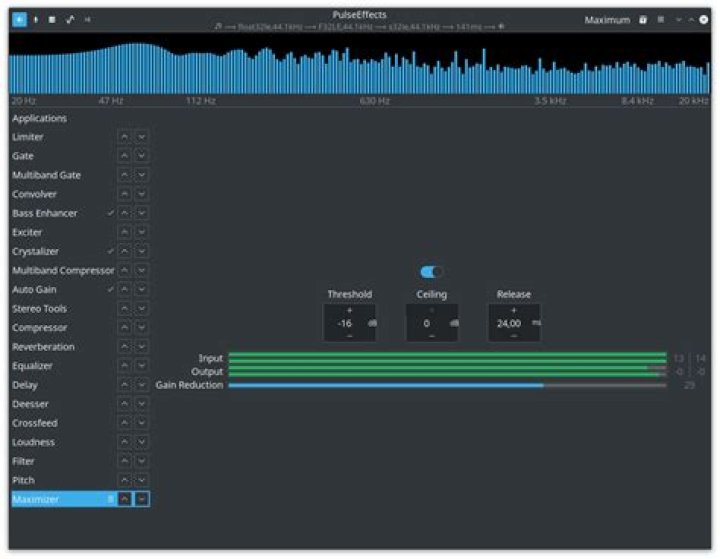720x559 pixels.
Task: Increase Release with plus button
Action: coord(514,311)
